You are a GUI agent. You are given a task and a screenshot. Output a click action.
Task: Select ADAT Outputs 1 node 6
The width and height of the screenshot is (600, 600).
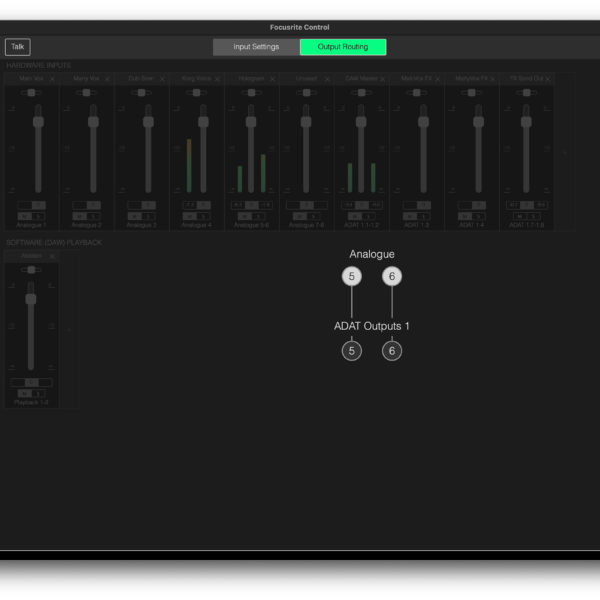point(392,351)
